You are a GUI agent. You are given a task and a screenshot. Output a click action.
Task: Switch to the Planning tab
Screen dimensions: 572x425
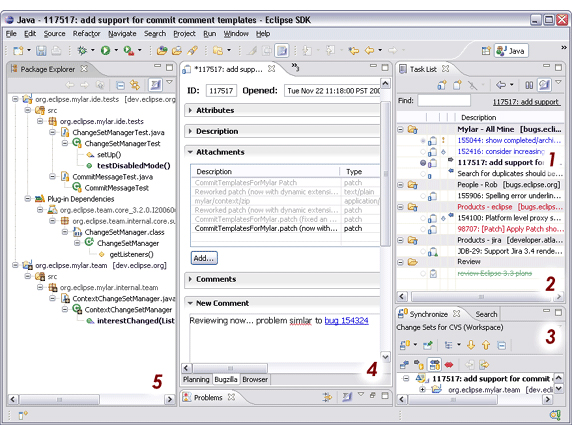(196, 379)
